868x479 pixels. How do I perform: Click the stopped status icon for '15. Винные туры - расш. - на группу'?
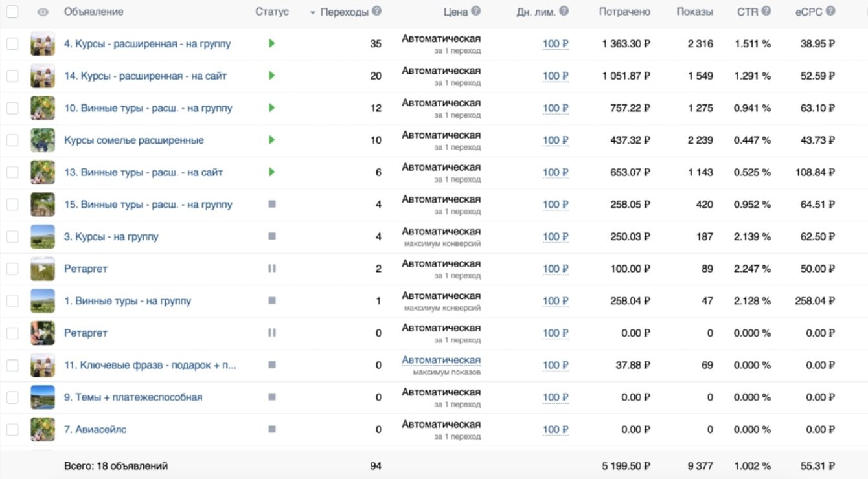point(272,204)
